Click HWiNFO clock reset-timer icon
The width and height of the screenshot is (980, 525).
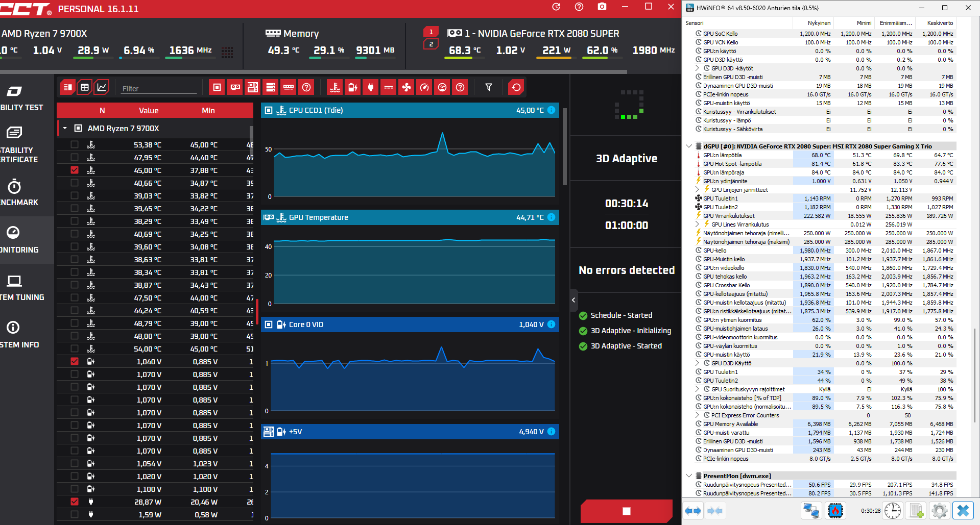893,511
